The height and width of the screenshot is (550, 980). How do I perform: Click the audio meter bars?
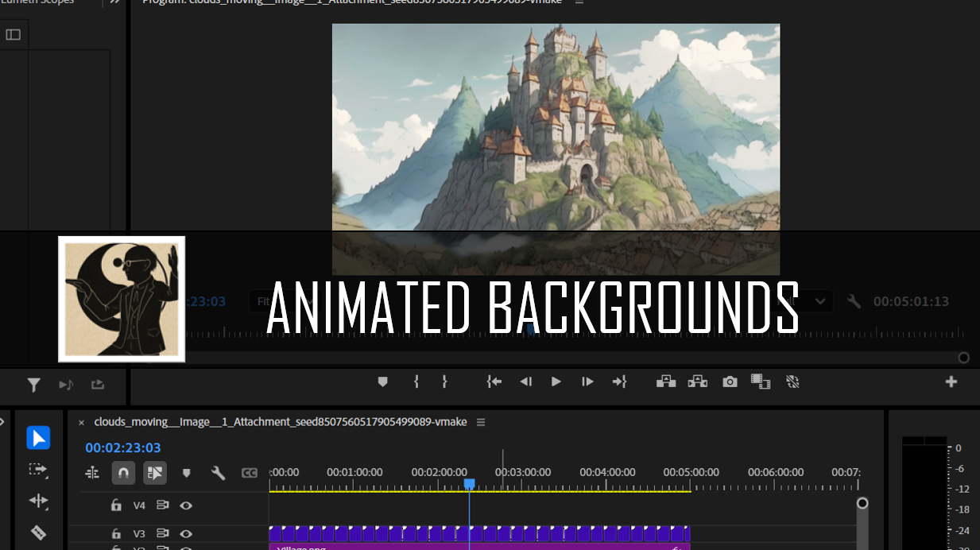tap(924, 493)
